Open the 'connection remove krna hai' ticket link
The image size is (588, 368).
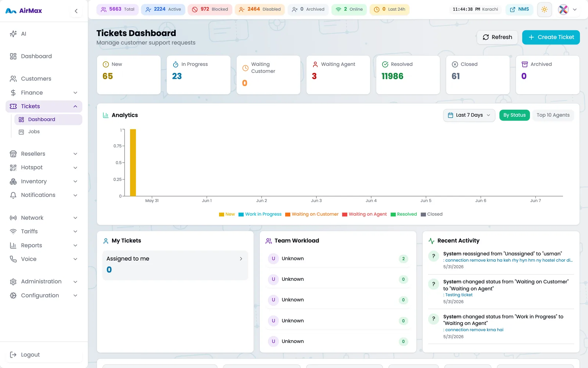point(474,330)
